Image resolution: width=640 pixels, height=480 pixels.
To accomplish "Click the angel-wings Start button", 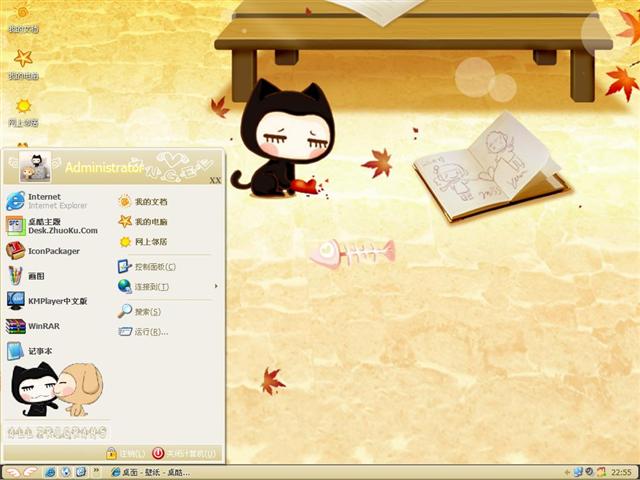I will (x=20, y=472).
